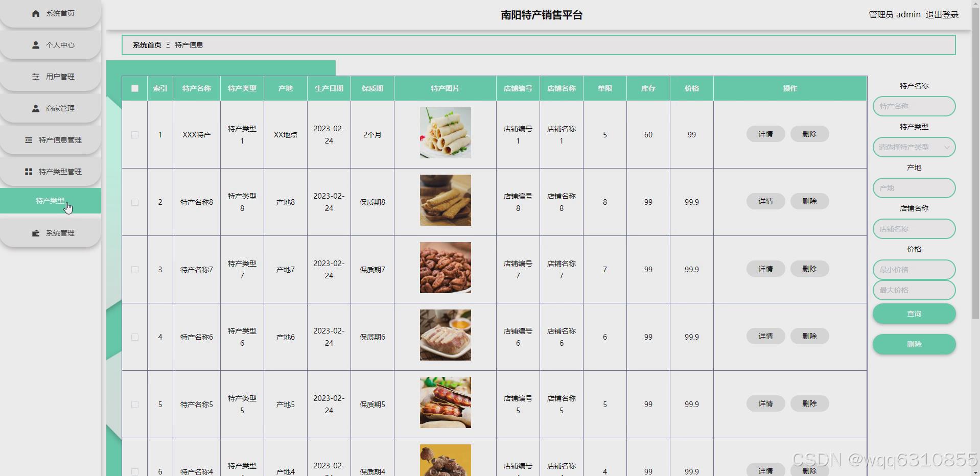Open 详情 for 特产名称7
Screen dimensions: 980x476
[765, 269]
